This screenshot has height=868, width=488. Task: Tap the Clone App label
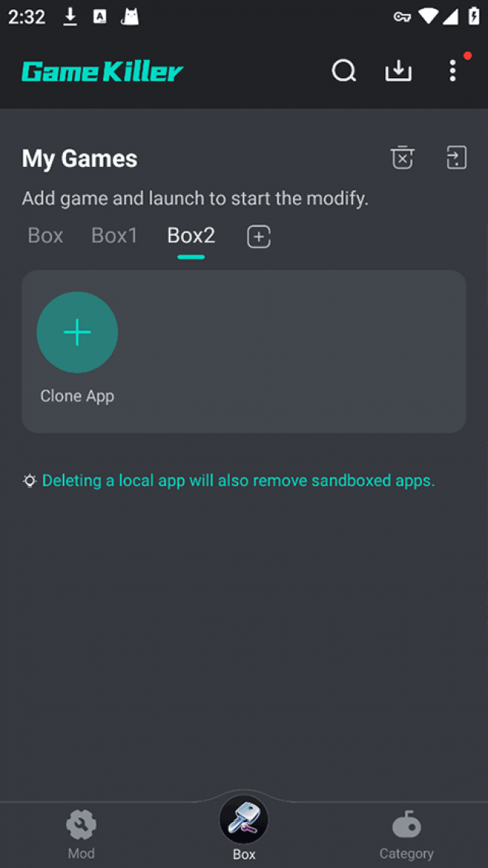[77, 396]
